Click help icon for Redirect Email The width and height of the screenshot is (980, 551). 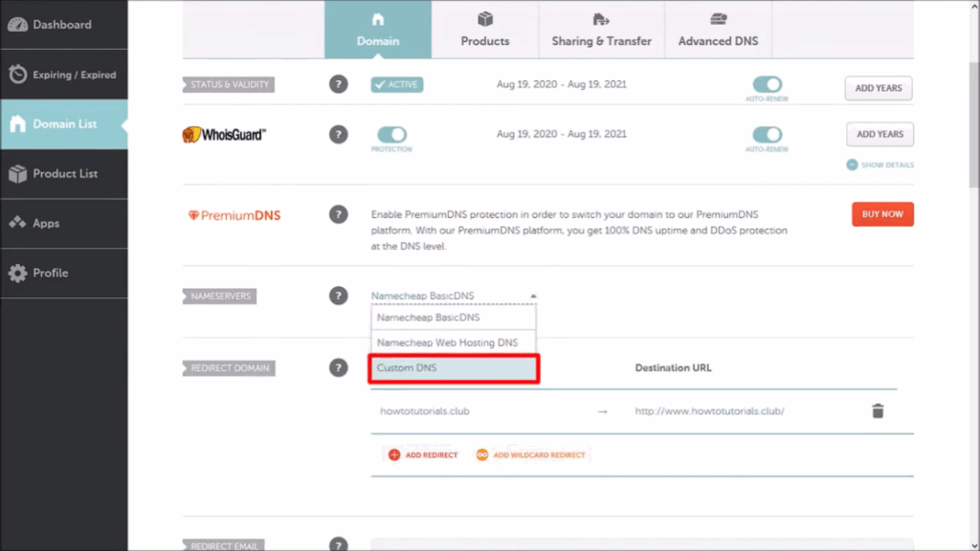coord(338,544)
